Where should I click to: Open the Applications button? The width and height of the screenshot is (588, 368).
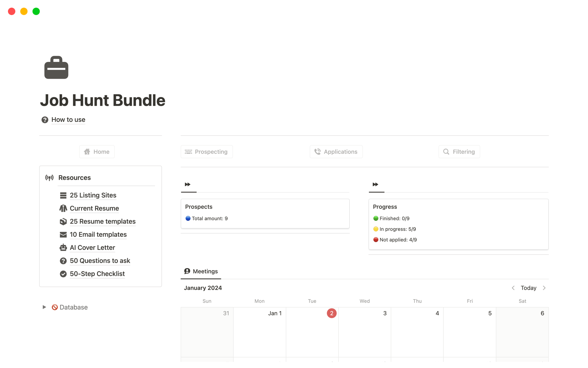336,152
